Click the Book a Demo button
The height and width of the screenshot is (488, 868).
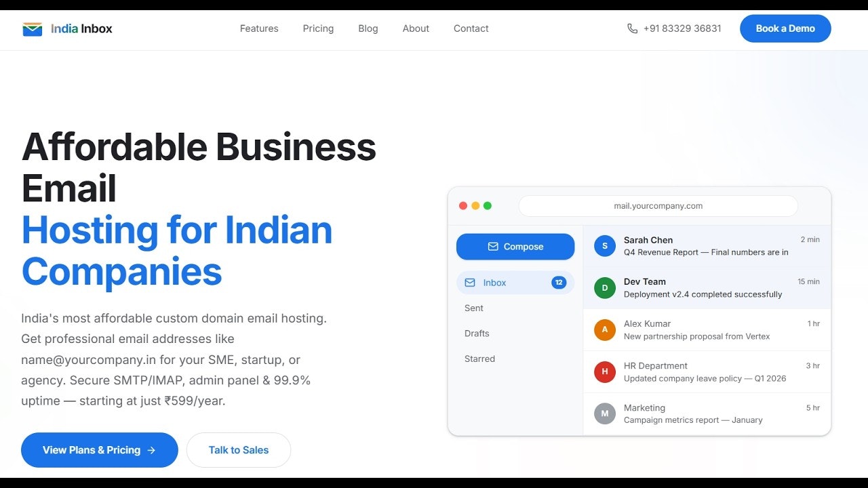(x=785, y=28)
